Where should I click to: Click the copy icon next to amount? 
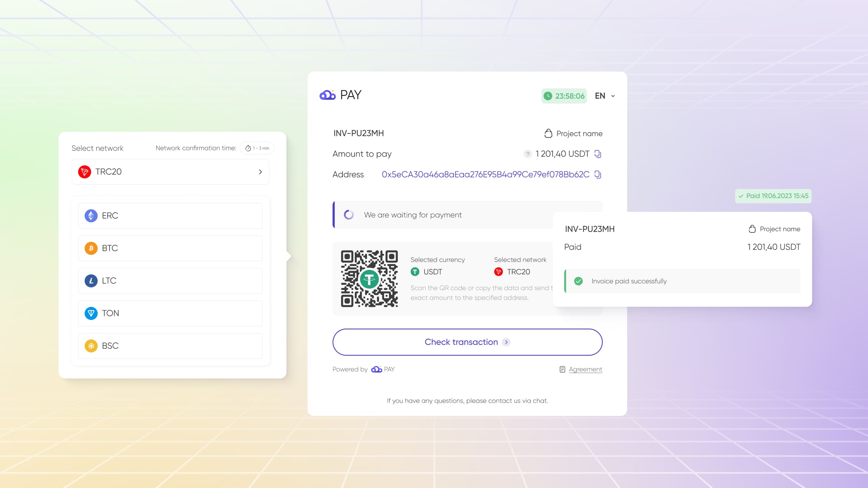coord(598,154)
